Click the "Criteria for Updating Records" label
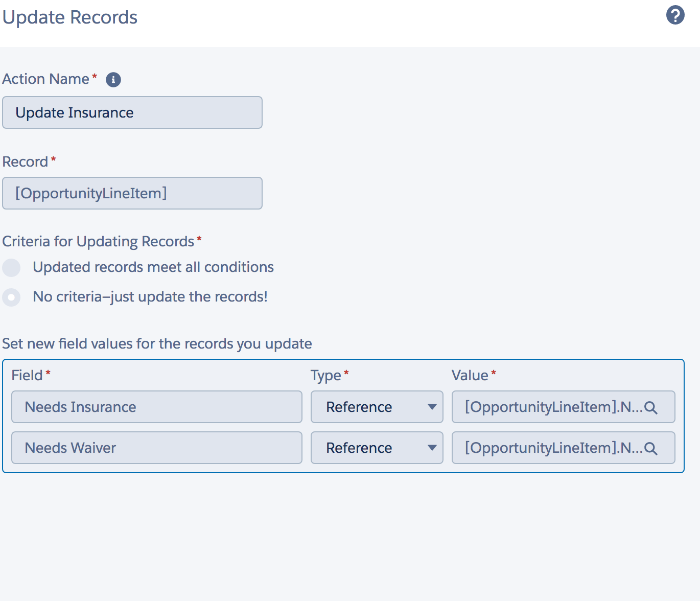 click(x=98, y=241)
